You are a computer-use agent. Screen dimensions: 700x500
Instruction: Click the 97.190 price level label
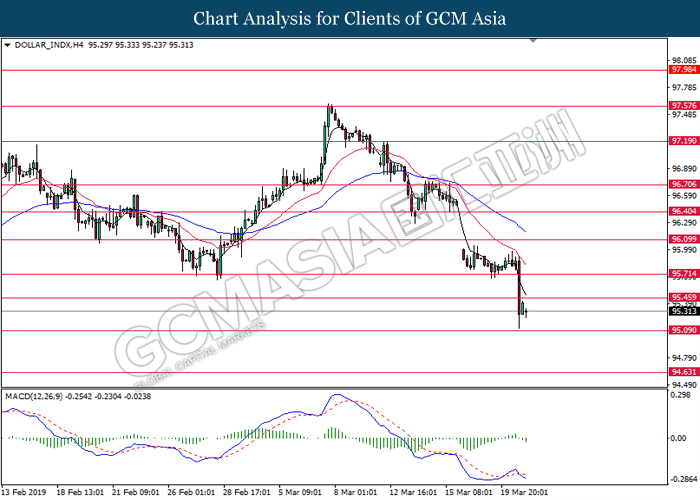[683, 141]
